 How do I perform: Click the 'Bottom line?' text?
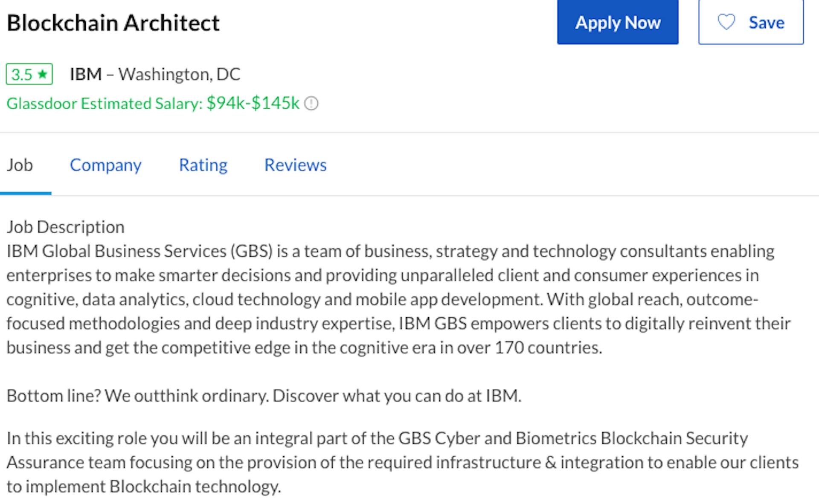point(54,396)
